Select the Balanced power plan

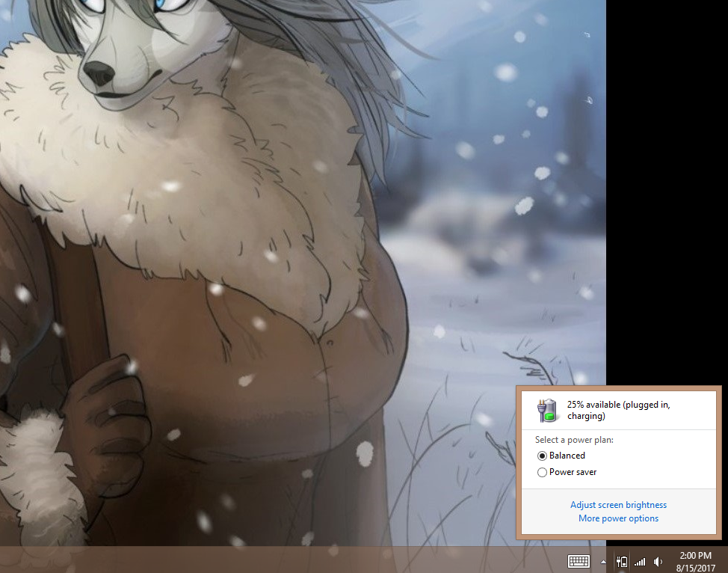pos(543,456)
